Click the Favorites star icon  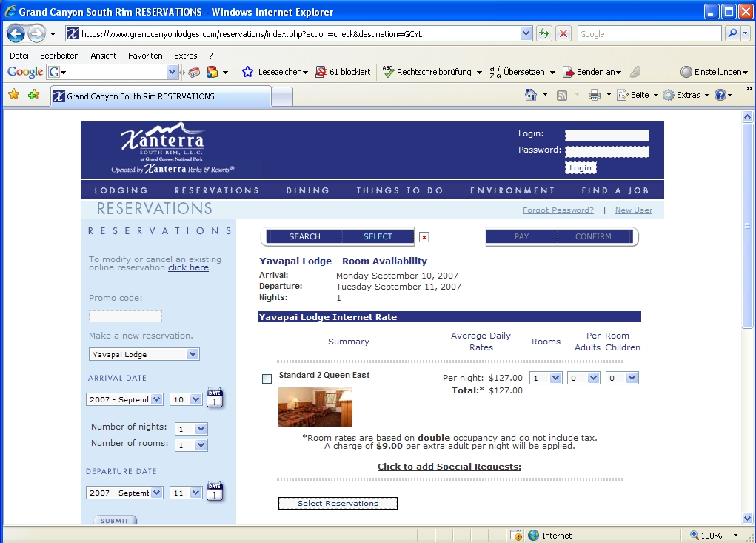coord(13,95)
